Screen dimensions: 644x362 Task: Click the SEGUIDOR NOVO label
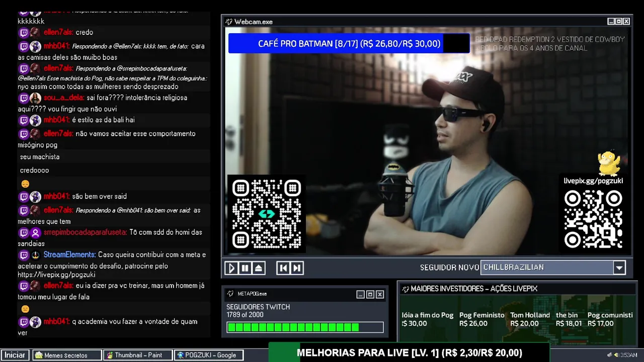click(449, 267)
